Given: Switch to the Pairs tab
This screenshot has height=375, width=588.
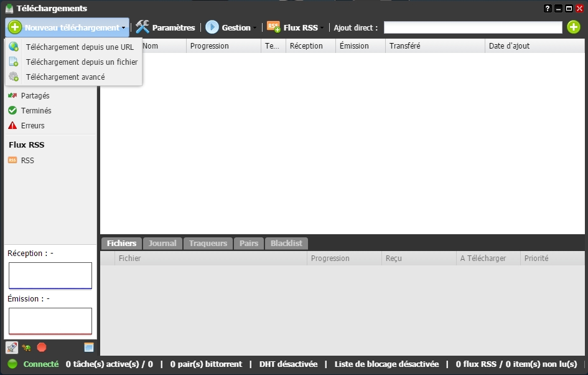Looking at the screenshot, I should pos(249,243).
